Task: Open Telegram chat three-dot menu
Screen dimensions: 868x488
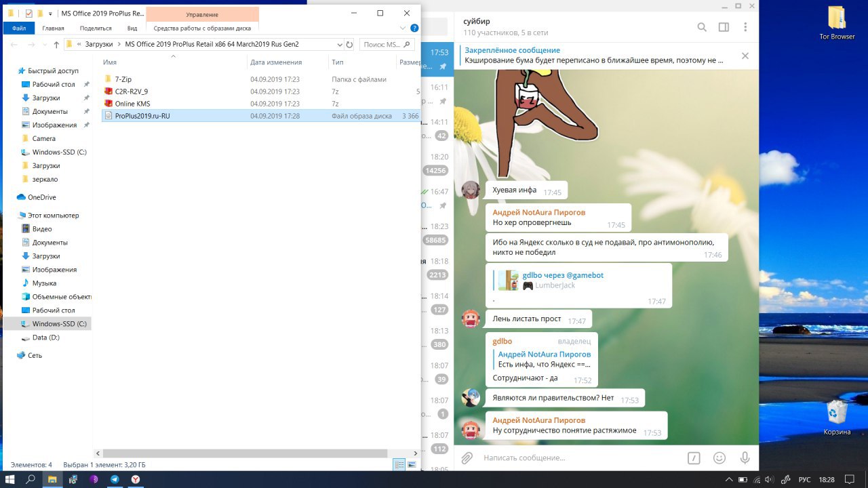Action: coord(745,27)
